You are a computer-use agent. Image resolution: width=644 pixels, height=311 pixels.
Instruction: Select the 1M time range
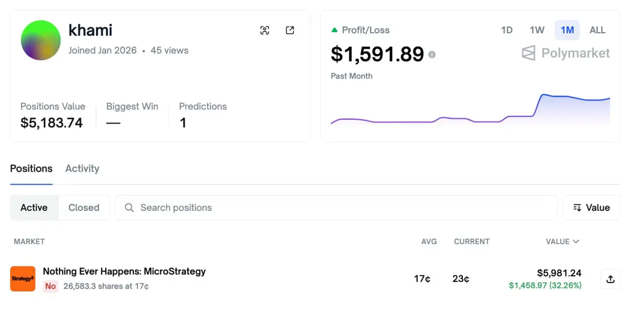tap(567, 30)
